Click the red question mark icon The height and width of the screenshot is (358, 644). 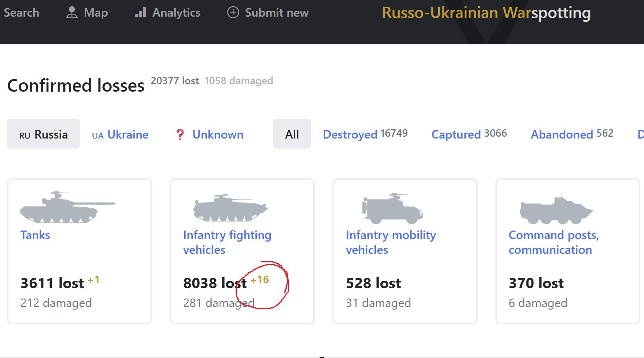[180, 134]
